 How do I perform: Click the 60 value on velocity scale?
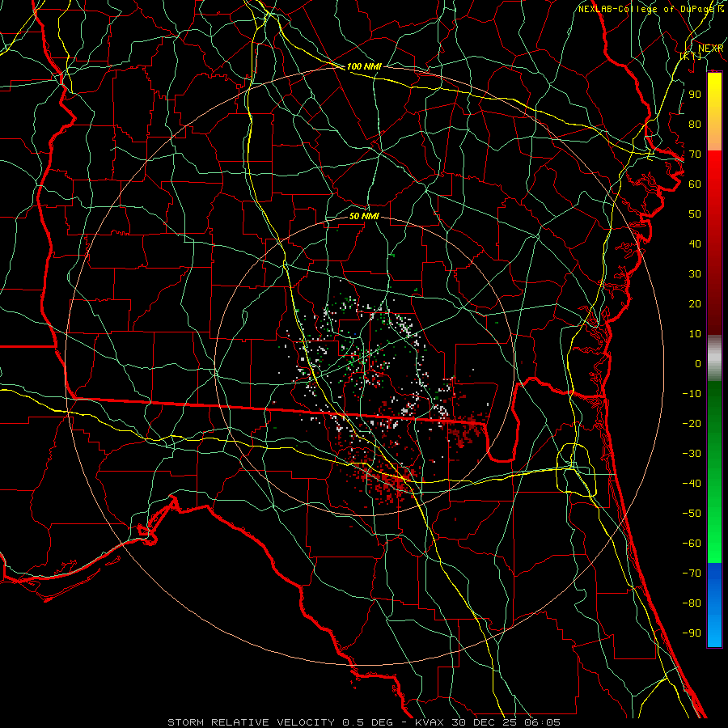pyautogui.click(x=695, y=184)
